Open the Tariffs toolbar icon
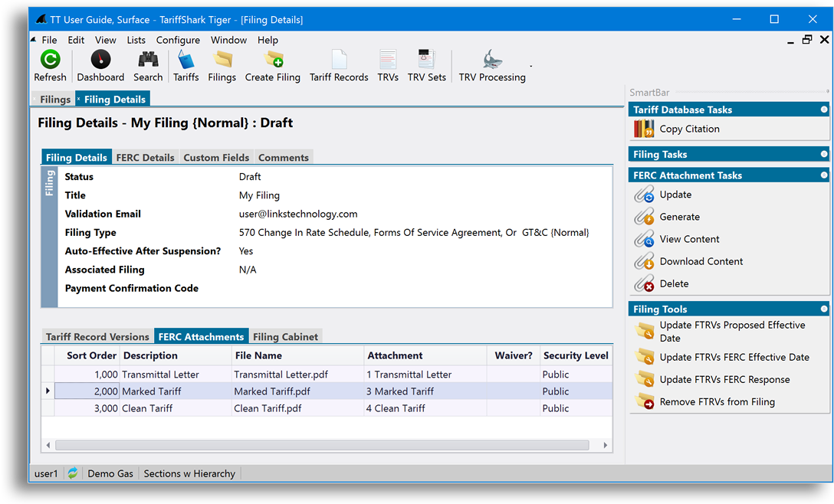 pos(186,60)
